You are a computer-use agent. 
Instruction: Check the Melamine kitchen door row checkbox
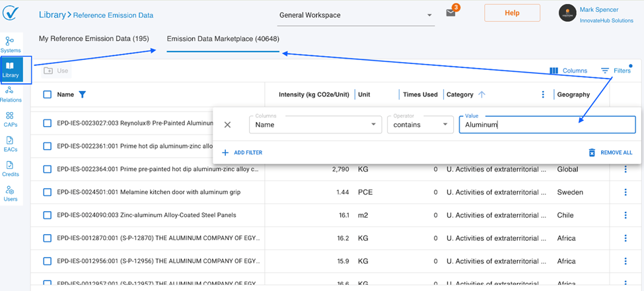48,192
